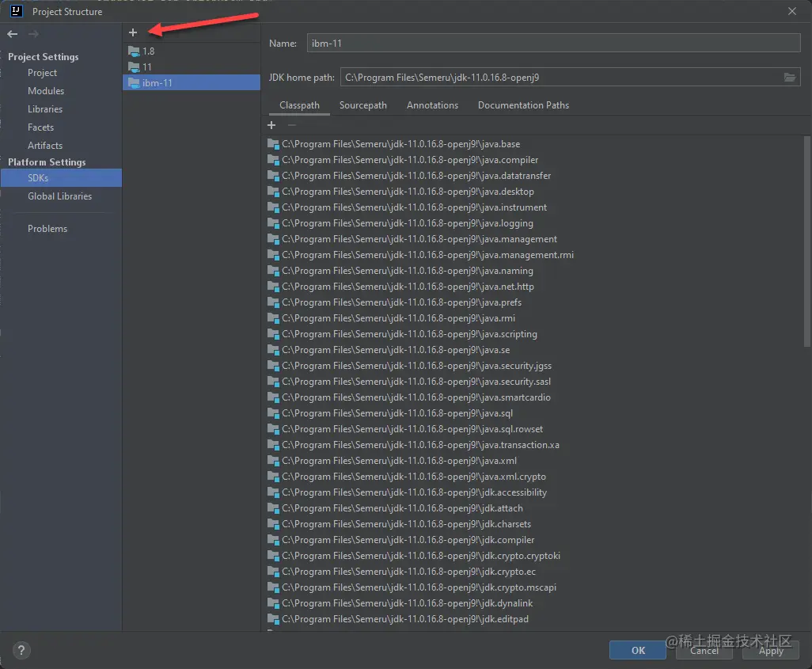The image size is (812, 669).
Task: Select SDKs under Platform Settings
Action: pyautogui.click(x=61, y=178)
